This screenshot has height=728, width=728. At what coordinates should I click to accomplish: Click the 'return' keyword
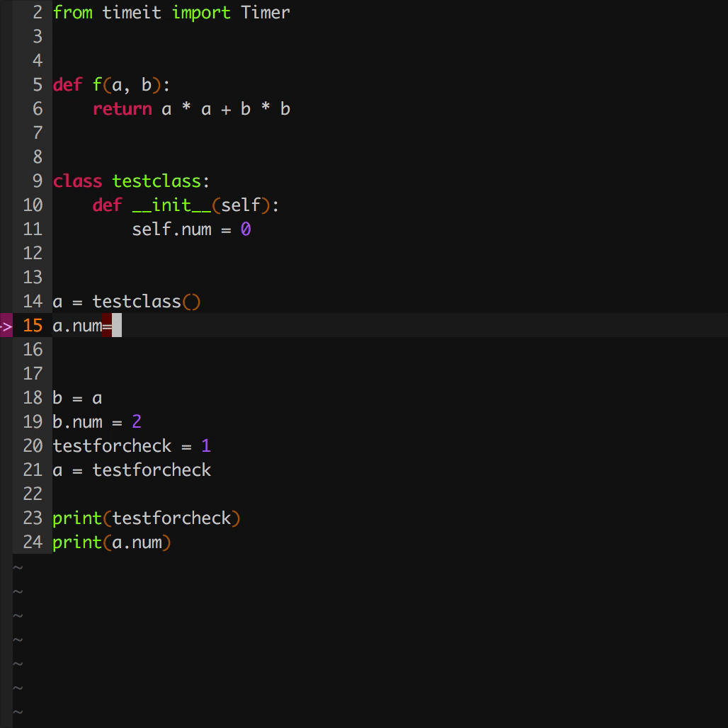(x=122, y=109)
